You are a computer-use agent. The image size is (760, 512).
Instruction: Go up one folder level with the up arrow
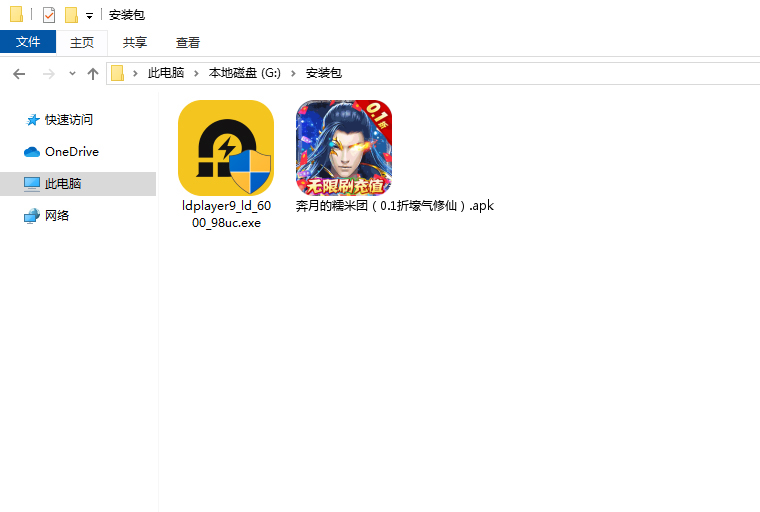click(93, 73)
